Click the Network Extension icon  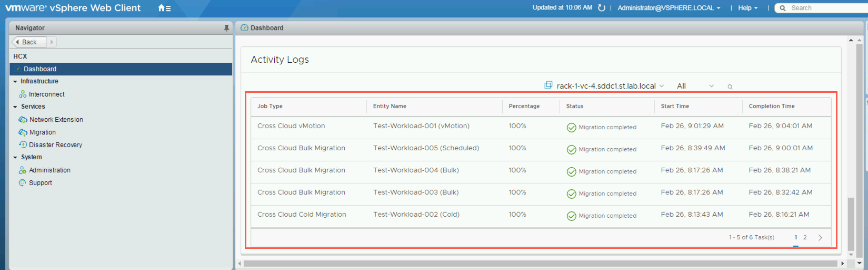pyautogui.click(x=23, y=120)
